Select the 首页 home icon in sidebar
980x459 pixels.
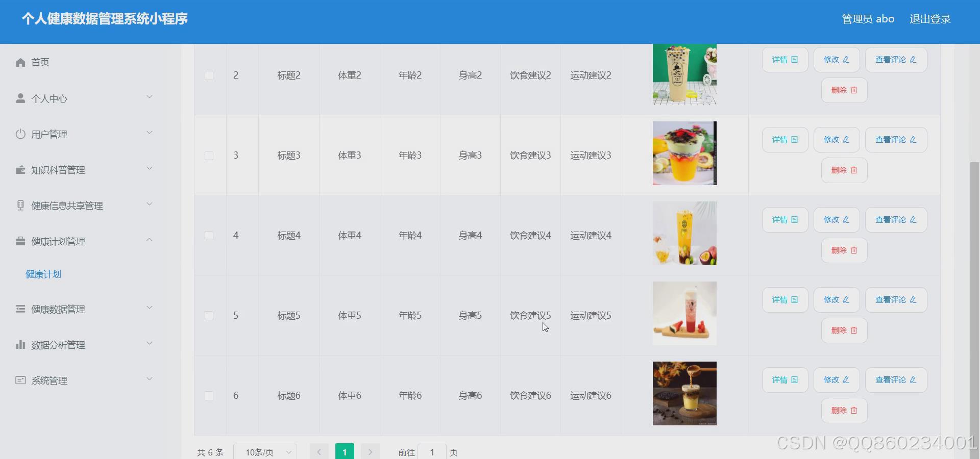20,62
